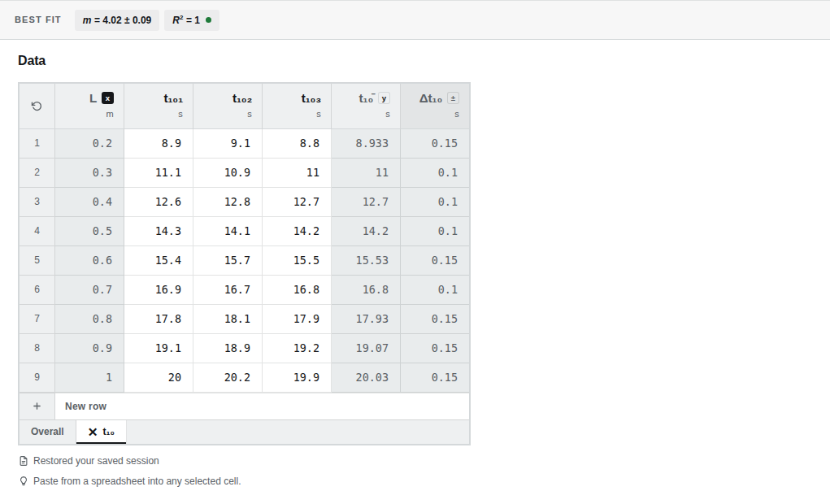Click the L cell with value 0.2

coord(89,143)
